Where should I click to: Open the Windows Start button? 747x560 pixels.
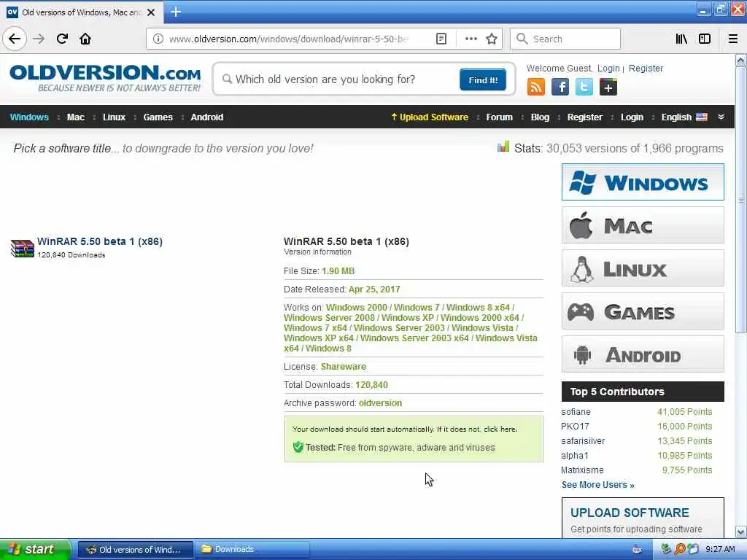tap(35, 550)
